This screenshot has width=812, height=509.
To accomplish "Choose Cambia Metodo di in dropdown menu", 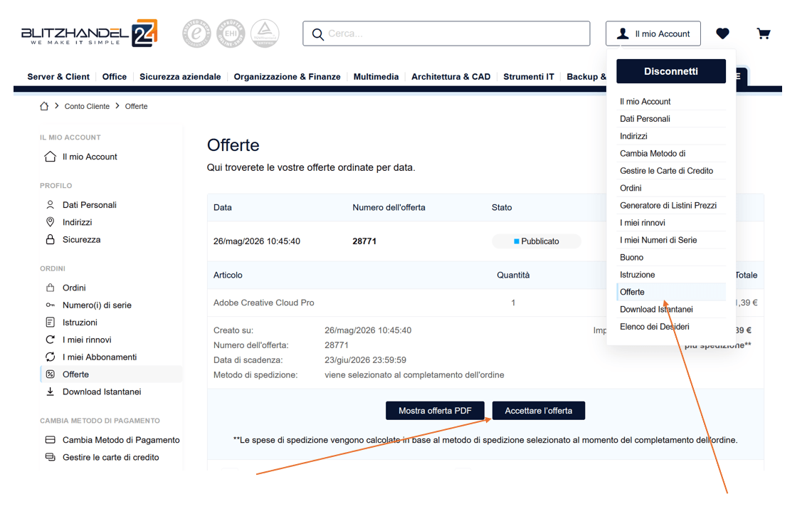I will point(671,153).
